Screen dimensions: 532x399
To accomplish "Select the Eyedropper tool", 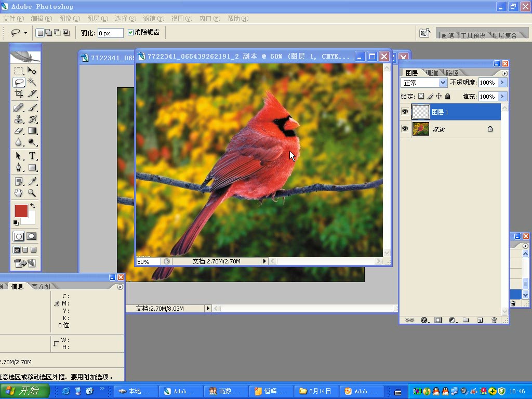I will (x=32, y=181).
